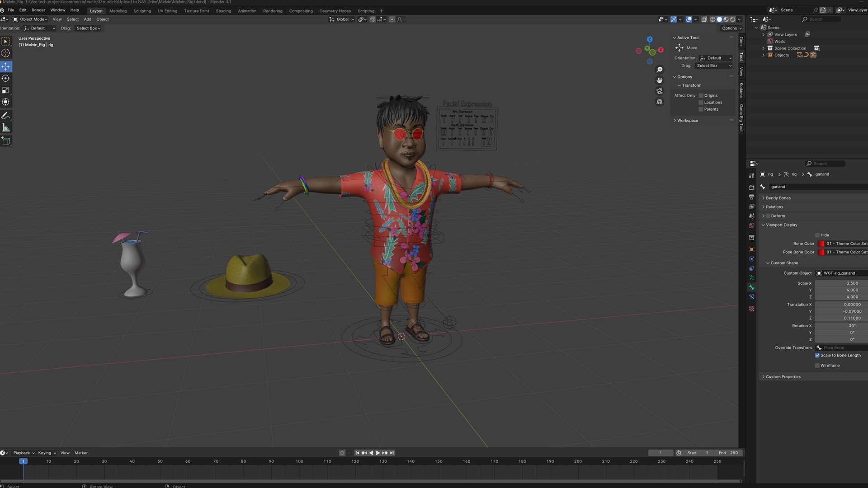Toggle Origins affect-only checkbox
The width and height of the screenshot is (868, 488).
701,96
